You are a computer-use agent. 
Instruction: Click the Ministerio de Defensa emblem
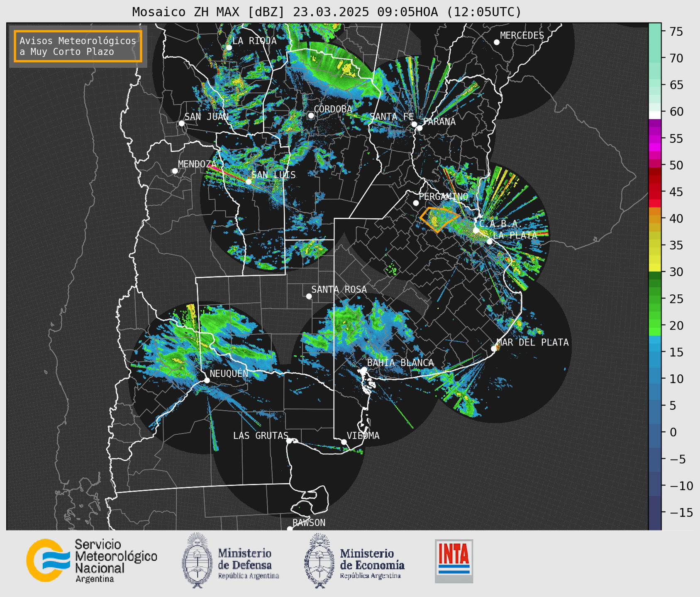(x=197, y=560)
